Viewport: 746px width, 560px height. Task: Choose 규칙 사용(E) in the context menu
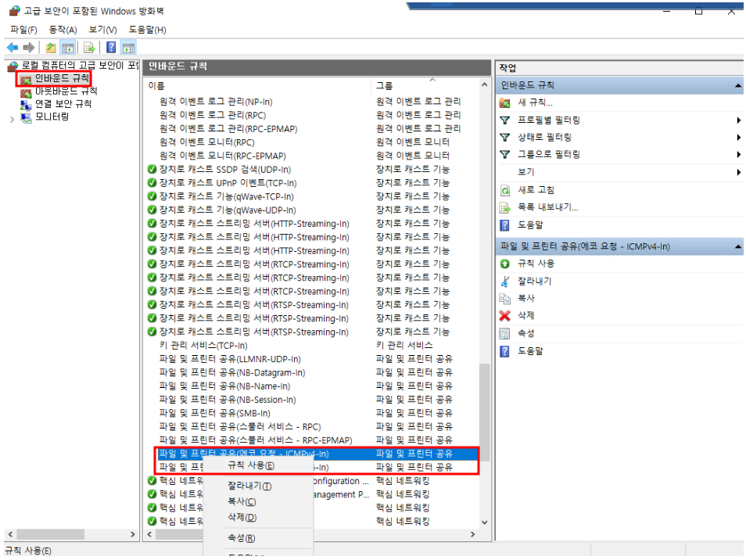[251, 465]
